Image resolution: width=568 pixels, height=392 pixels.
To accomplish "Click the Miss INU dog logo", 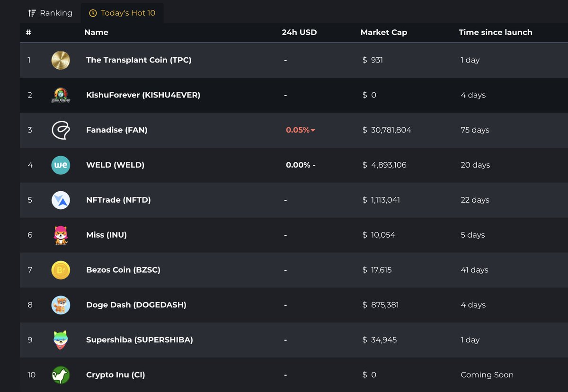I will click(61, 235).
